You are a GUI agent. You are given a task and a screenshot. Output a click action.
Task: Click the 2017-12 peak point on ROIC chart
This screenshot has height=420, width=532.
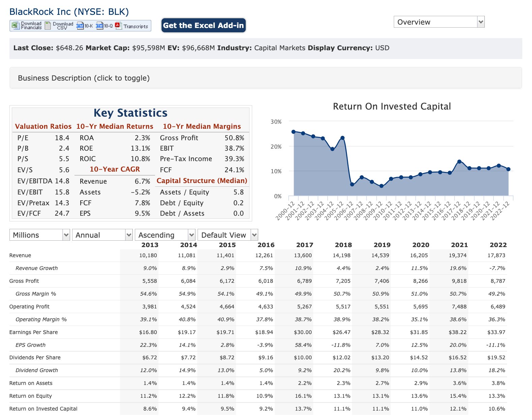[459, 161]
